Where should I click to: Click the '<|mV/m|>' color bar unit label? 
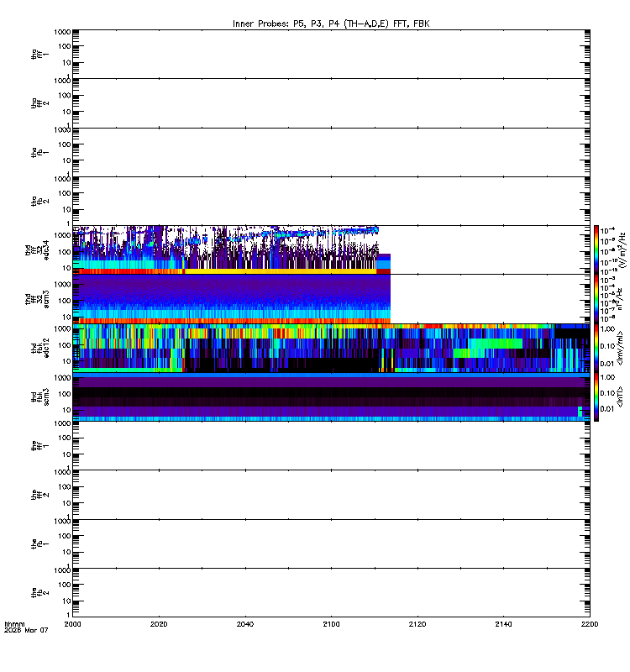[620, 348]
